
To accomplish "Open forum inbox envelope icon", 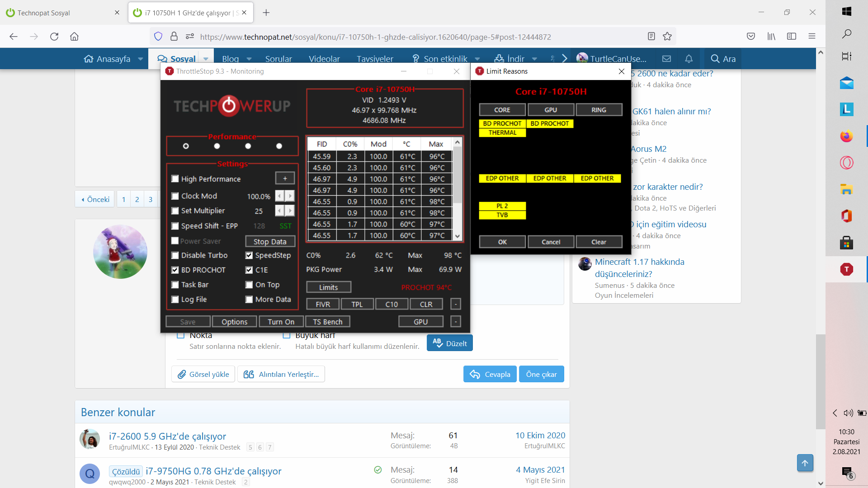I will pyautogui.click(x=666, y=59).
